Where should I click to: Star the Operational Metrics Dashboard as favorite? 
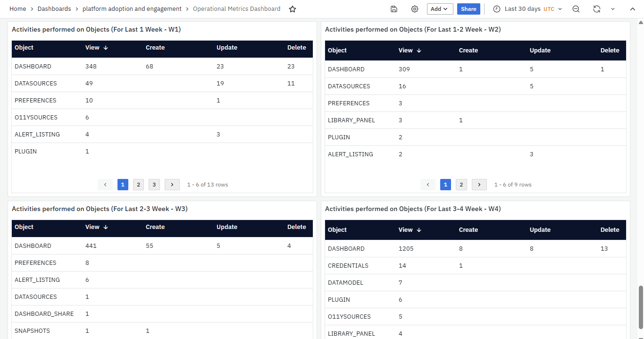tap(293, 9)
